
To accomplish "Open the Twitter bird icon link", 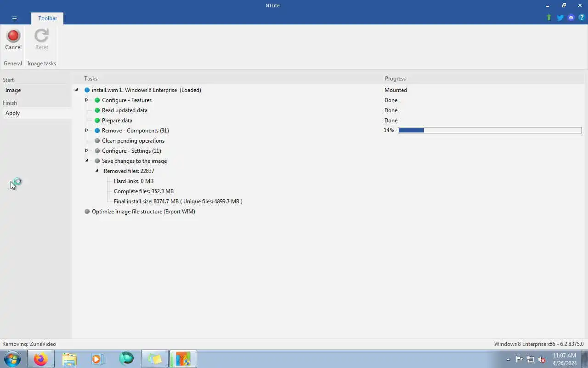I will [560, 17].
